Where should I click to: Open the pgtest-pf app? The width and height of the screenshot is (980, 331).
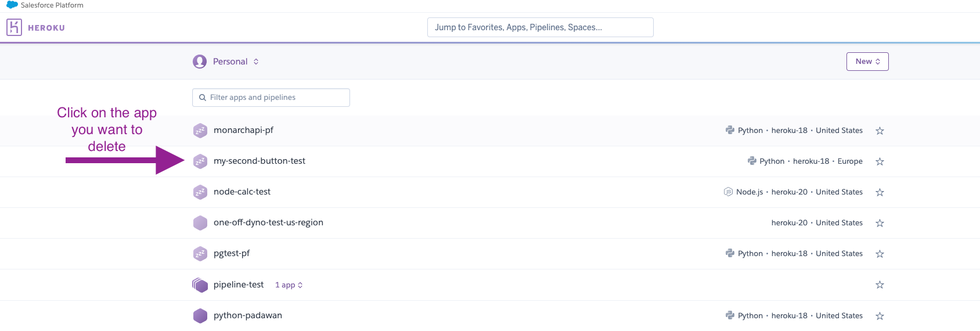click(232, 253)
